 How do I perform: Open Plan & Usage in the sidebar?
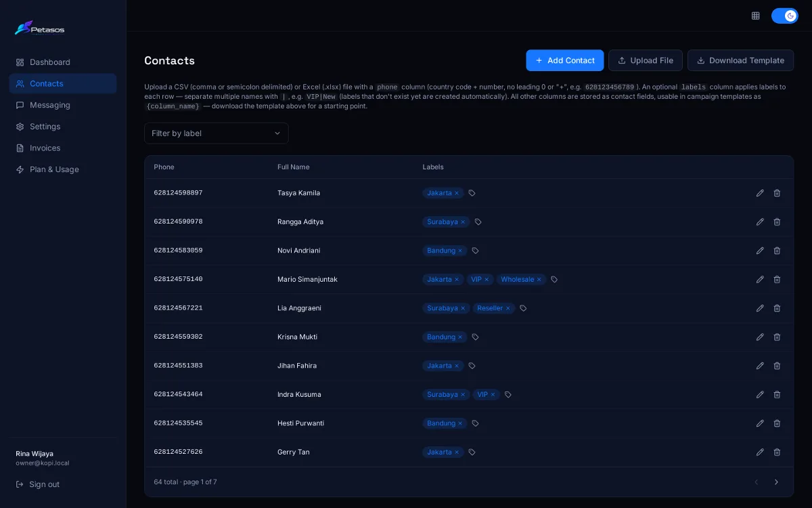pos(63,169)
